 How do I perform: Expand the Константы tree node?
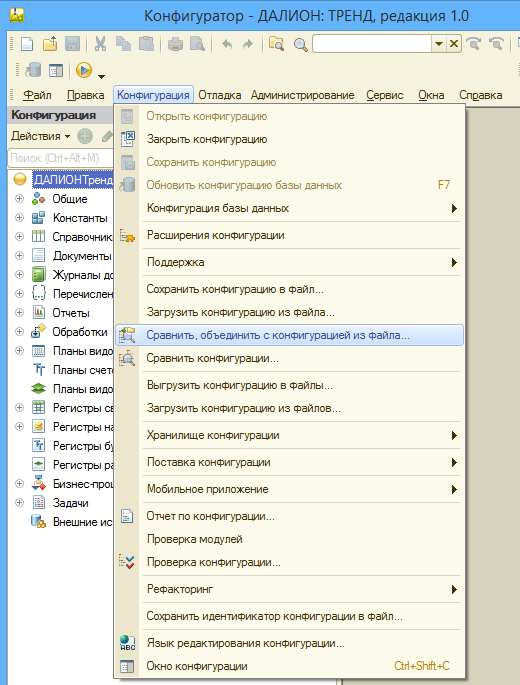coord(19,218)
